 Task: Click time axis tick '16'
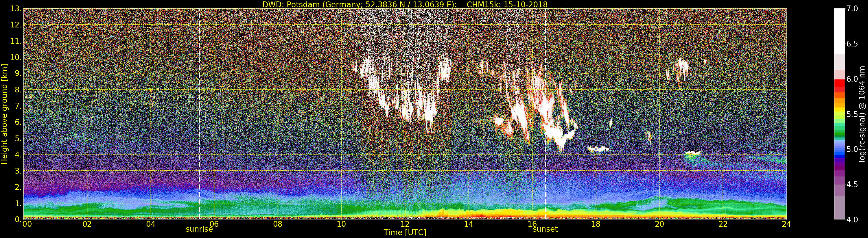pos(532,224)
